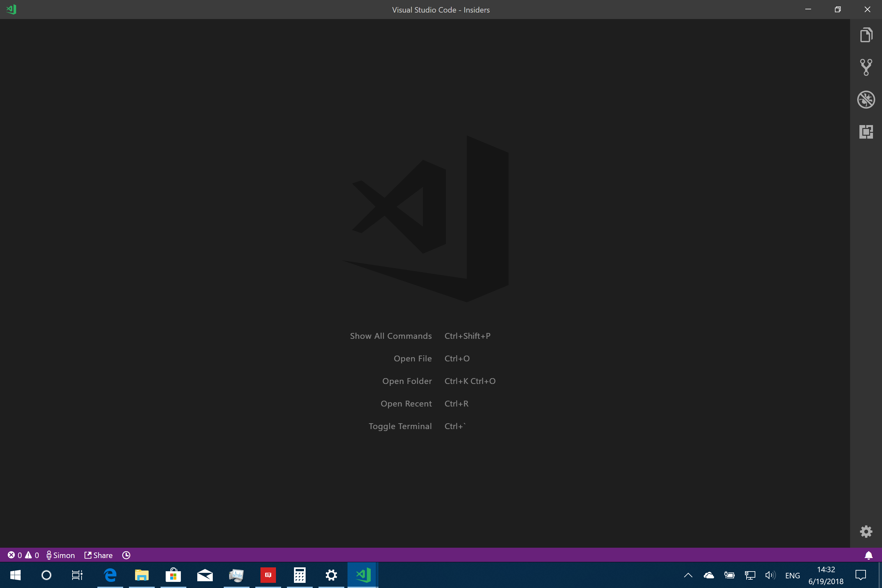The height and width of the screenshot is (588, 882).
Task: Click the ENG language indicator
Action: tap(792, 575)
